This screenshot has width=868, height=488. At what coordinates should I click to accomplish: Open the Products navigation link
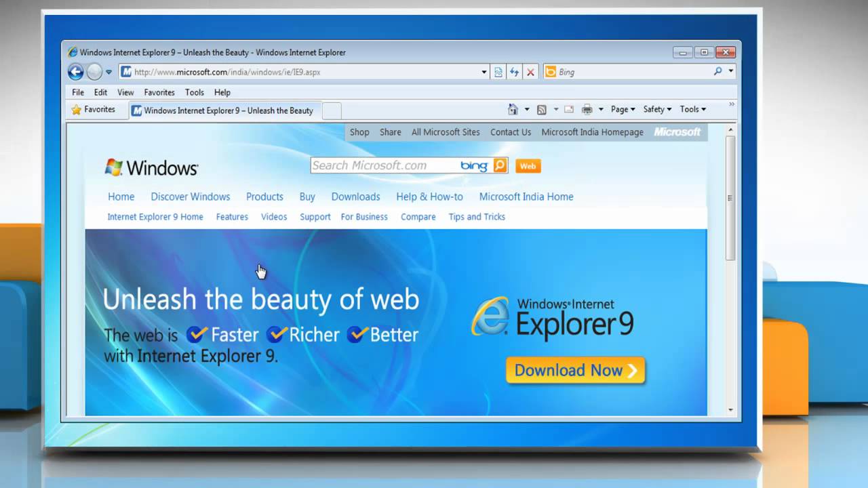coord(264,197)
